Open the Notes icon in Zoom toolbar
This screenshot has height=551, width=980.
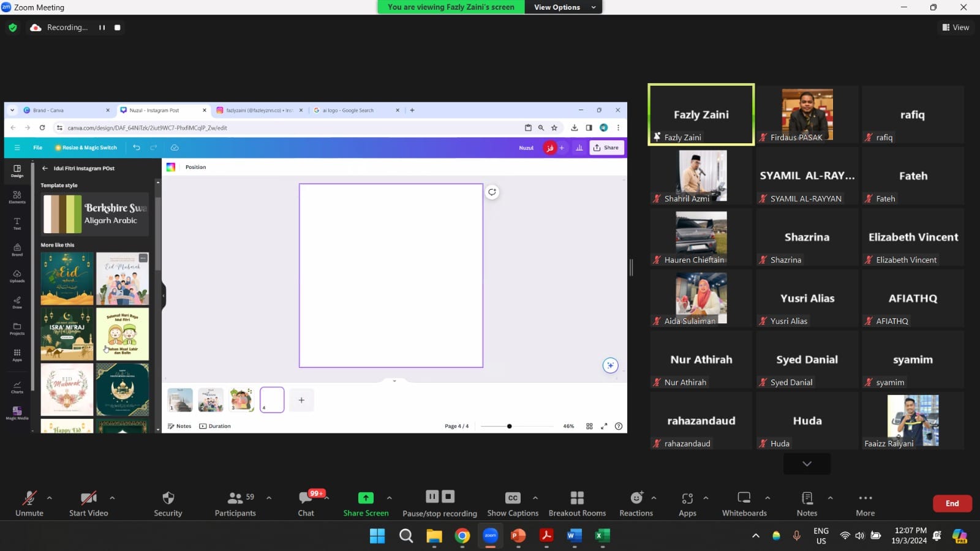tap(807, 498)
